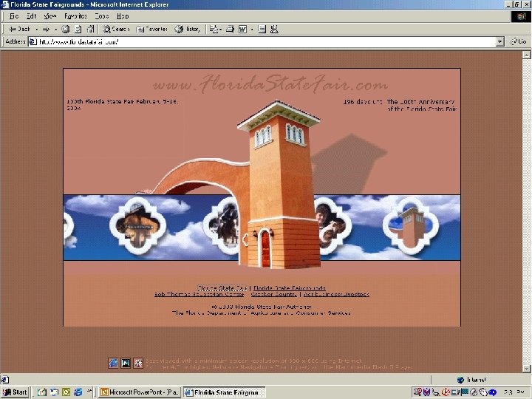Click the building photo quatrefoil thumbnail

point(138,225)
